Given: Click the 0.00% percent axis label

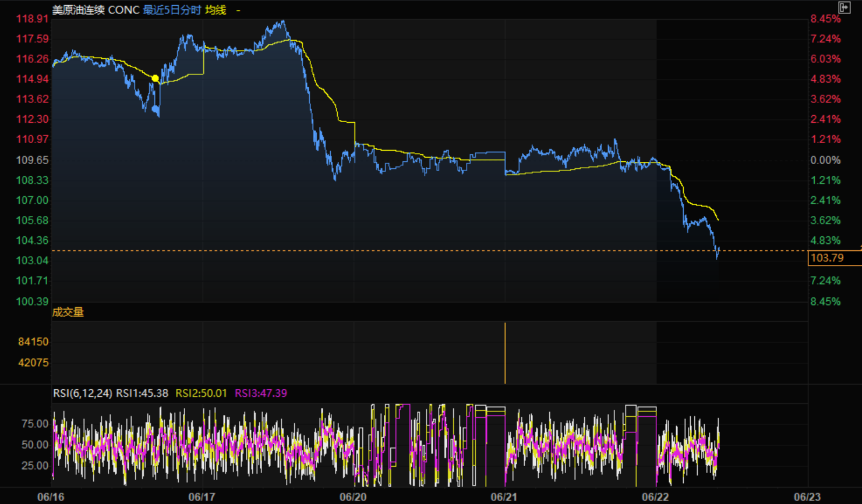Looking at the screenshot, I should coord(825,159).
